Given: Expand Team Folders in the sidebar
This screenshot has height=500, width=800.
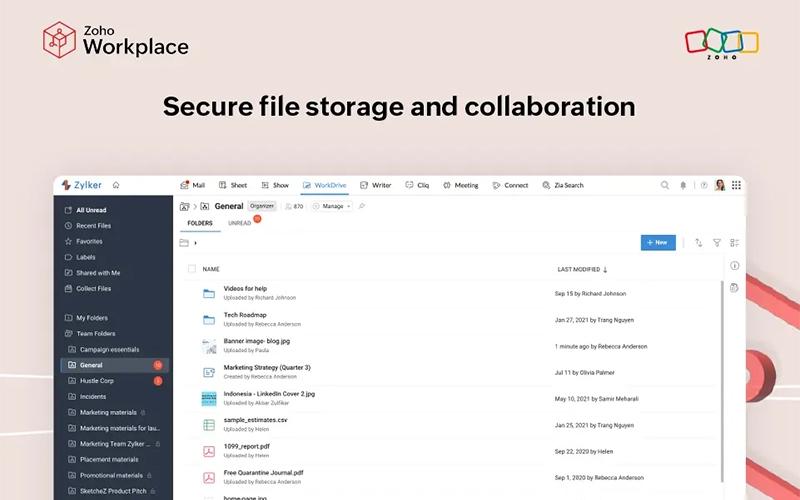Looking at the screenshot, I should click(x=90, y=334).
